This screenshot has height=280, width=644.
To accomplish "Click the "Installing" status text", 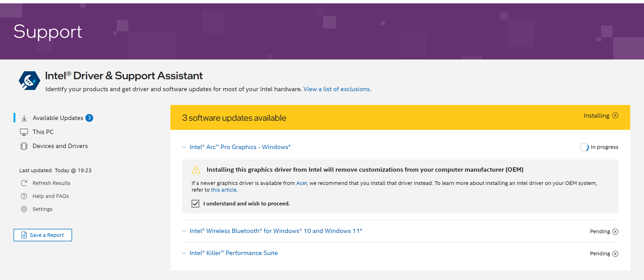I will pos(596,116).
